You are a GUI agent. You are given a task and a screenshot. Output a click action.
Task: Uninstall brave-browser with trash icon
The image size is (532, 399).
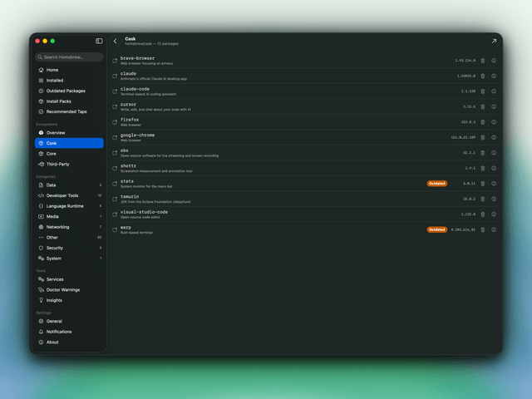[x=483, y=61]
